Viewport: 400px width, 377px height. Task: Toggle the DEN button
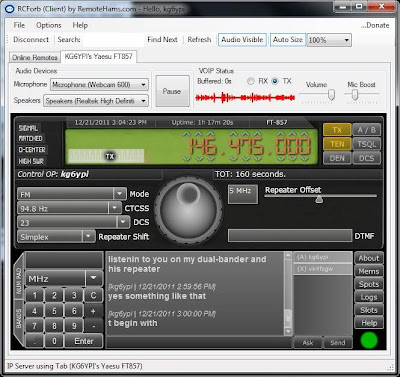pos(337,158)
